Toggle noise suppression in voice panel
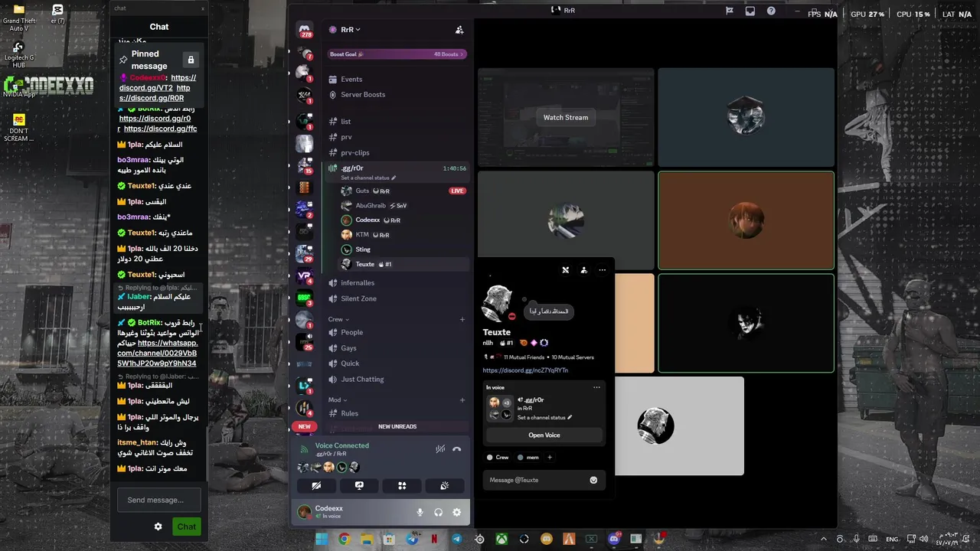Image resolution: width=980 pixels, height=551 pixels. point(440,449)
